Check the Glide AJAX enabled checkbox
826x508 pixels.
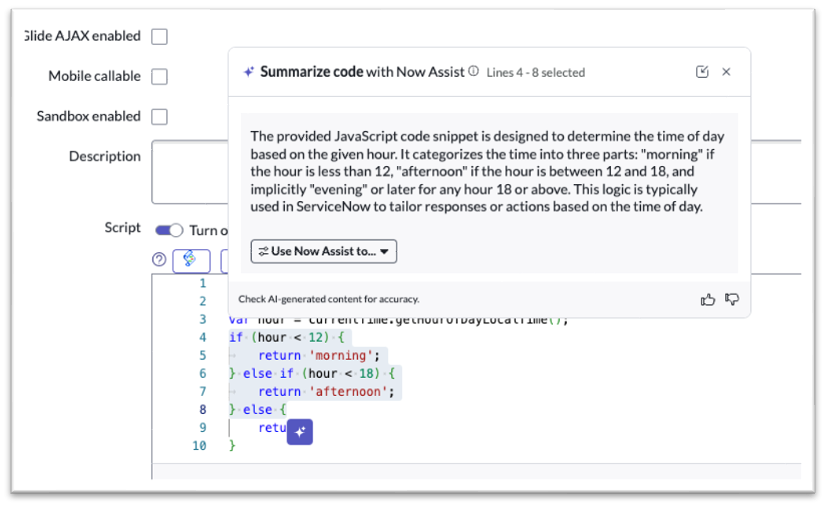(x=160, y=37)
